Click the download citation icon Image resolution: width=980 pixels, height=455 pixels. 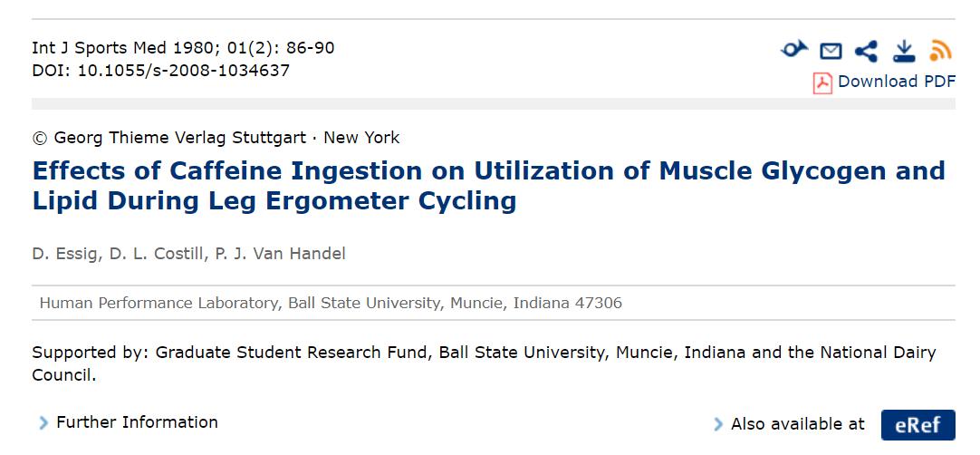[904, 51]
